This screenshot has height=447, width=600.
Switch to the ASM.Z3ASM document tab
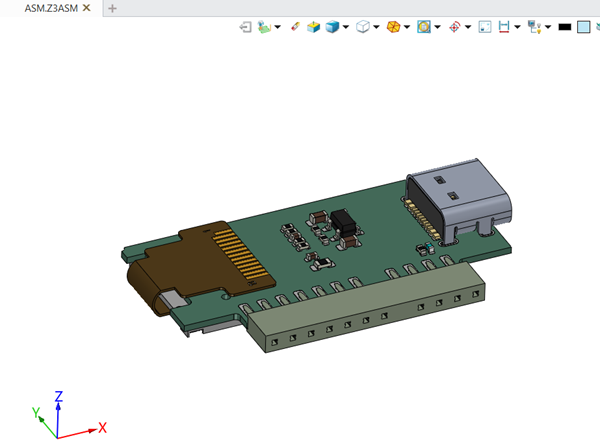[51, 8]
